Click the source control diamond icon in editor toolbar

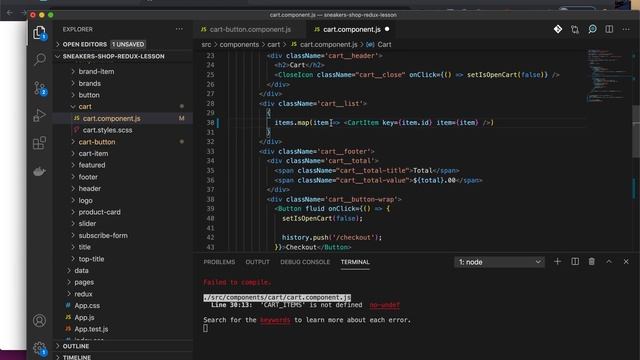click(x=558, y=29)
